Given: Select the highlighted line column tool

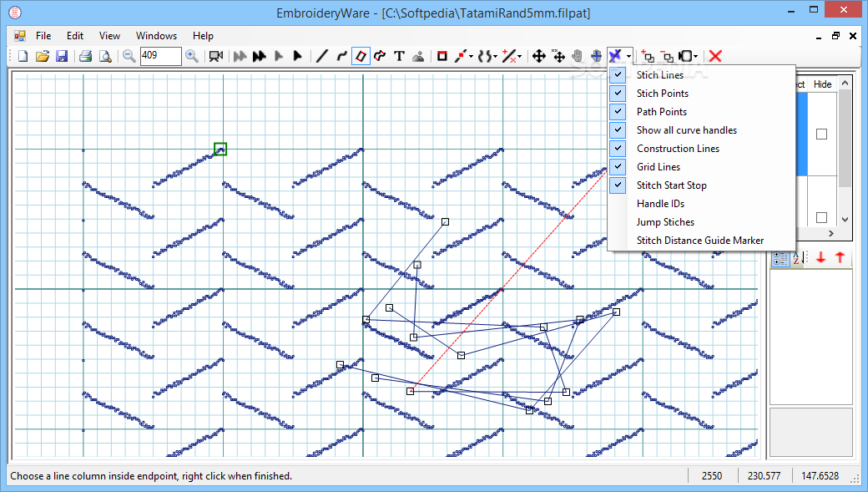Looking at the screenshot, I should pos(361,56).
